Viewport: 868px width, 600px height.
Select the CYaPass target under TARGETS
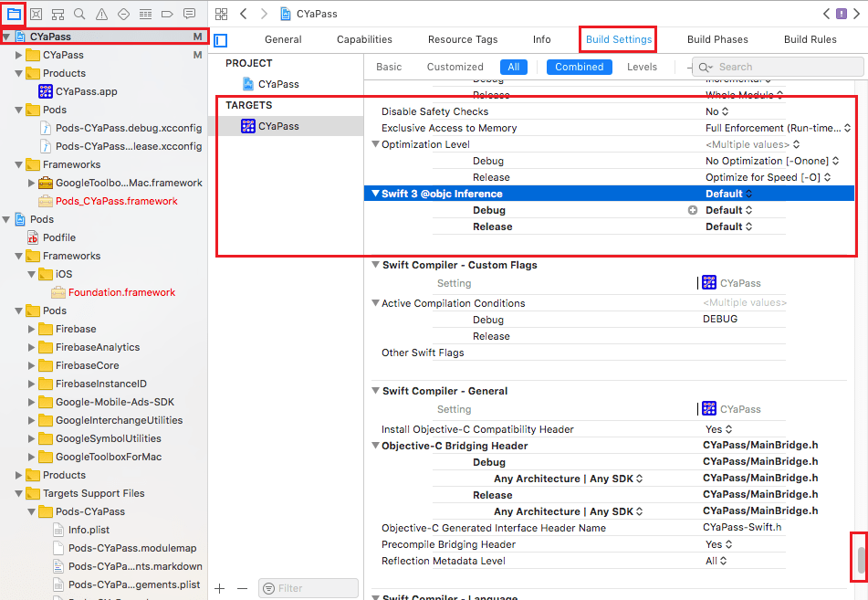coord(287,126)
